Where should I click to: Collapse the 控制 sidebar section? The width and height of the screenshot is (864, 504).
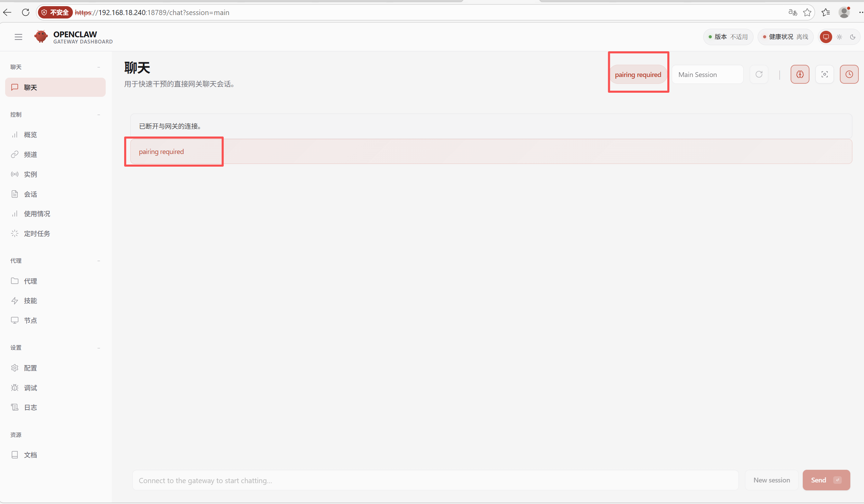pyautogui.click(x=99, y=115)
